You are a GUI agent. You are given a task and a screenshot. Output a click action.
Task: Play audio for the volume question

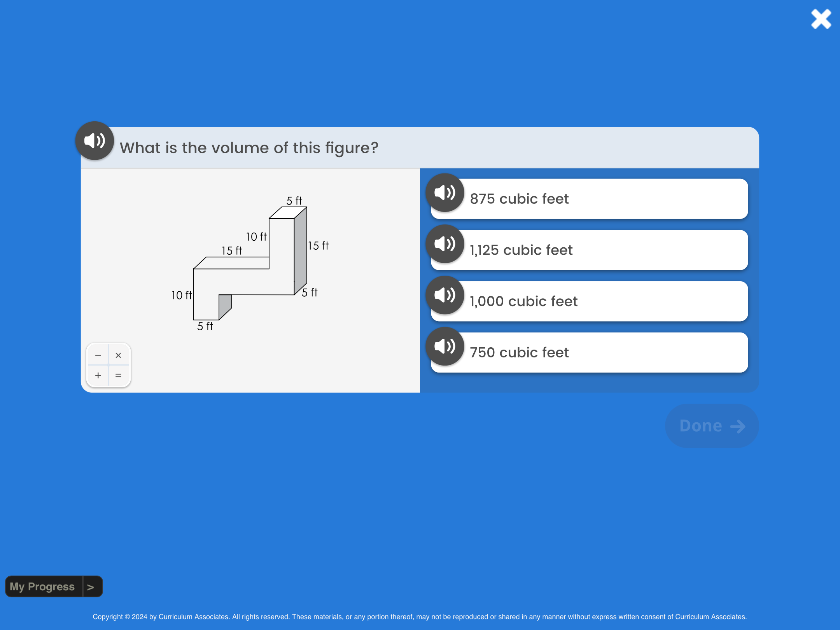coord(94,141)
